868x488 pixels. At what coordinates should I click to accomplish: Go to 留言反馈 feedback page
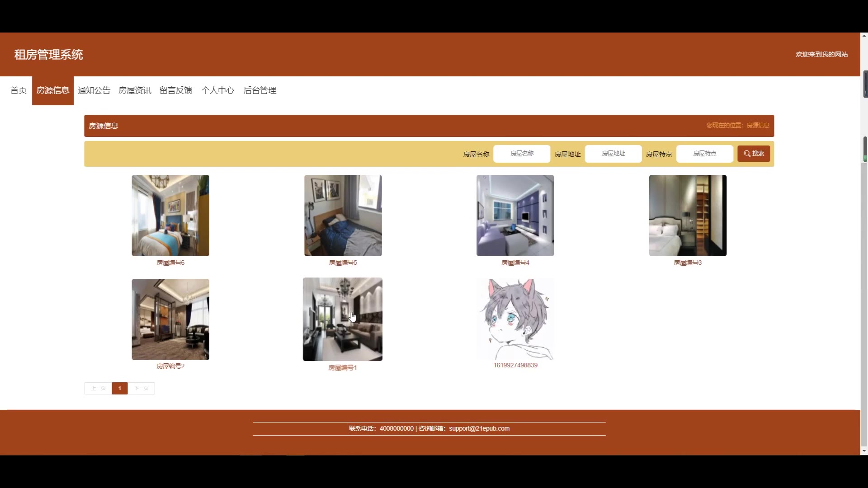click(x=176, y=90)
